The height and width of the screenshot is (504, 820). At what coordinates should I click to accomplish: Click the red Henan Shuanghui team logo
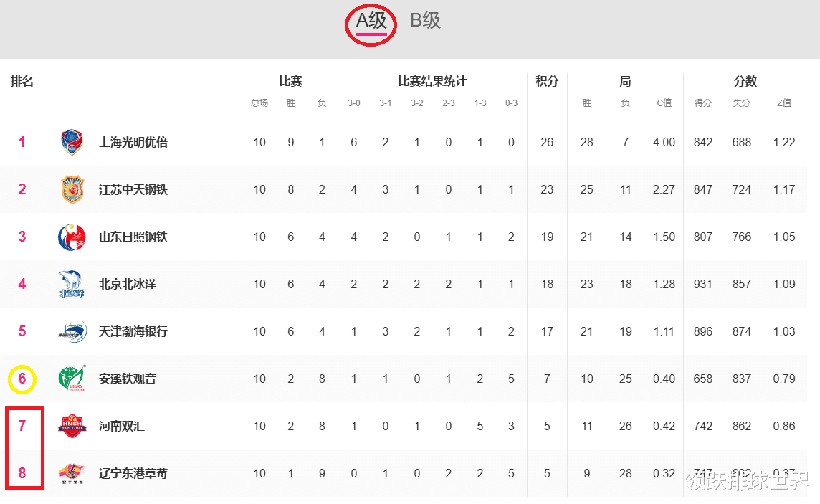[72, 426]
